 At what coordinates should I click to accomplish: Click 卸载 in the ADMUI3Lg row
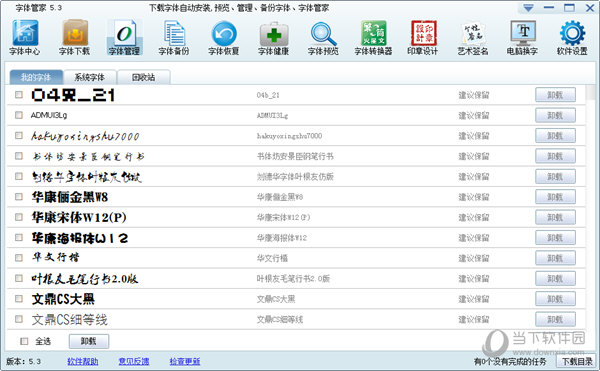555,115
